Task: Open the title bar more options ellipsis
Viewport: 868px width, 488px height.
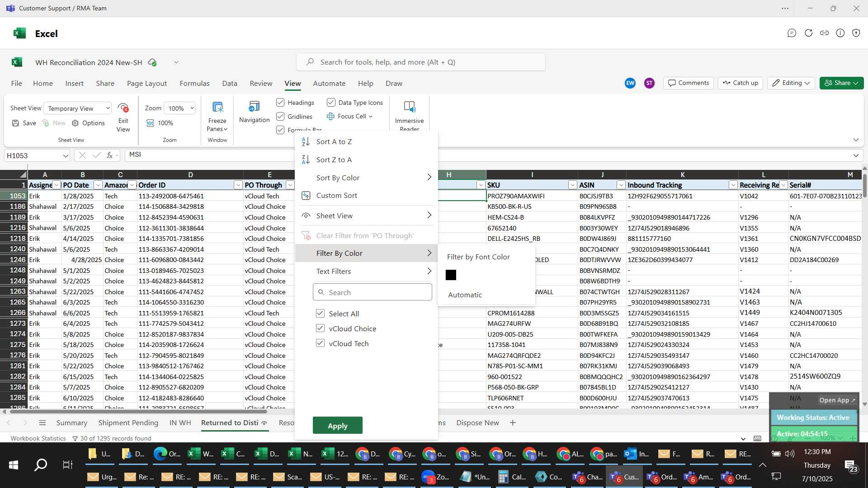Action: 785,8
